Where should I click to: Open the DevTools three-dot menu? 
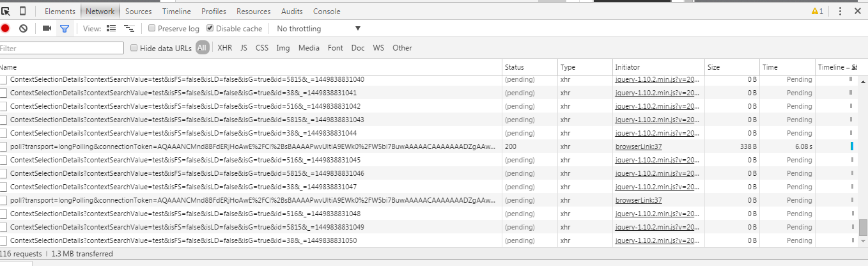click(840, 11)
